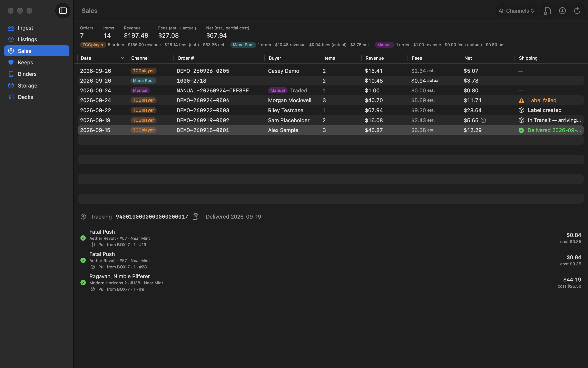Click the tracking number 9400100000000000000017
Image resolution: width=588 pixels, height=368 pixels.
152,217
